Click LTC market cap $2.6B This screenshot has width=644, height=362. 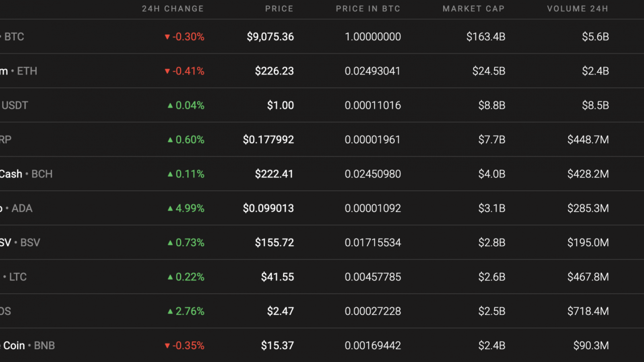tap(492, 277)
